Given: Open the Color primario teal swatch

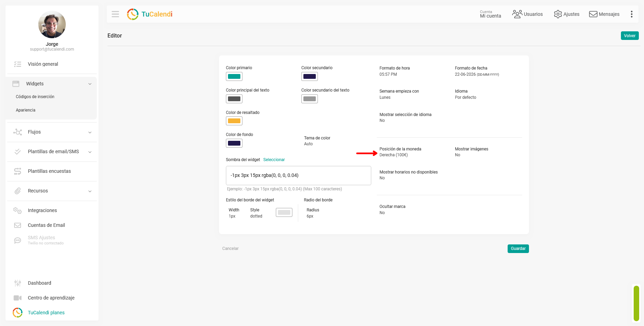Looking at the screenshot, I should [x=234, y=76].
